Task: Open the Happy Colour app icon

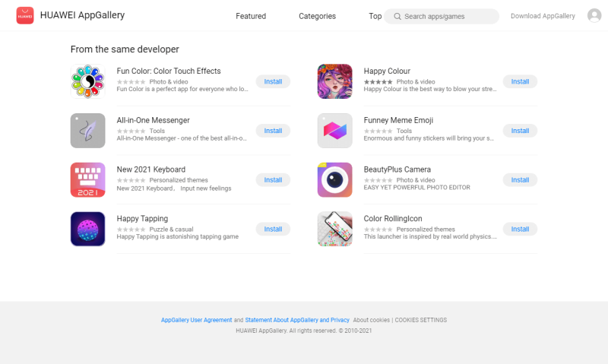Action: pyautogui.click(x=334, y=81)
